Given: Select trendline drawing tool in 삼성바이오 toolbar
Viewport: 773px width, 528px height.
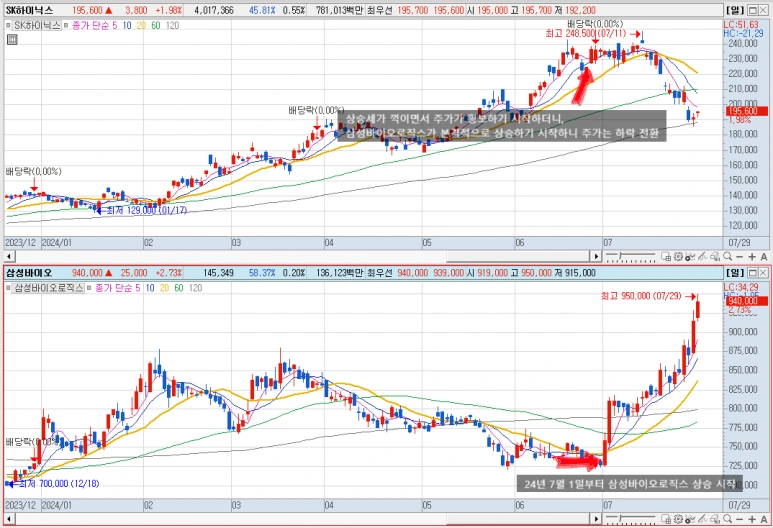Looking at the screenshot, I should point(703,519).
